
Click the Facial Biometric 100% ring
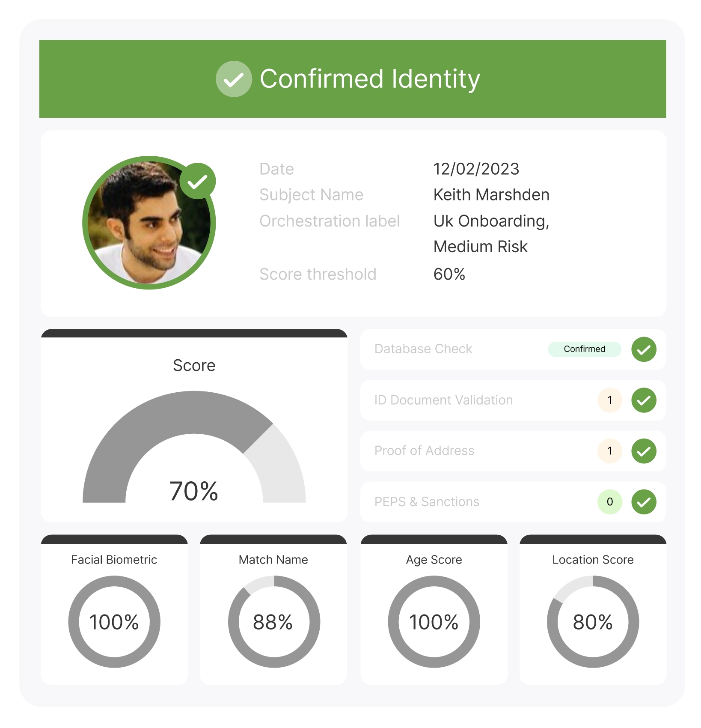click(x=114, y=622)
